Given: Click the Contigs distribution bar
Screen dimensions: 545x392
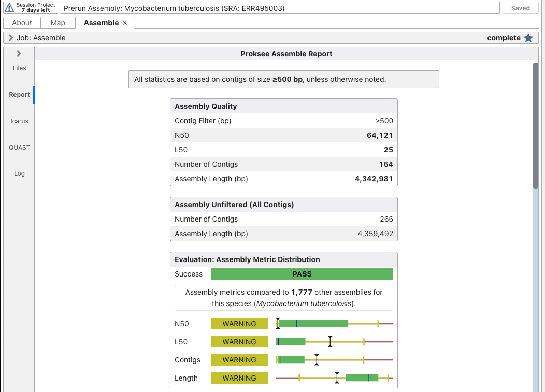Looking at the screenshot, I should [334, 360].
